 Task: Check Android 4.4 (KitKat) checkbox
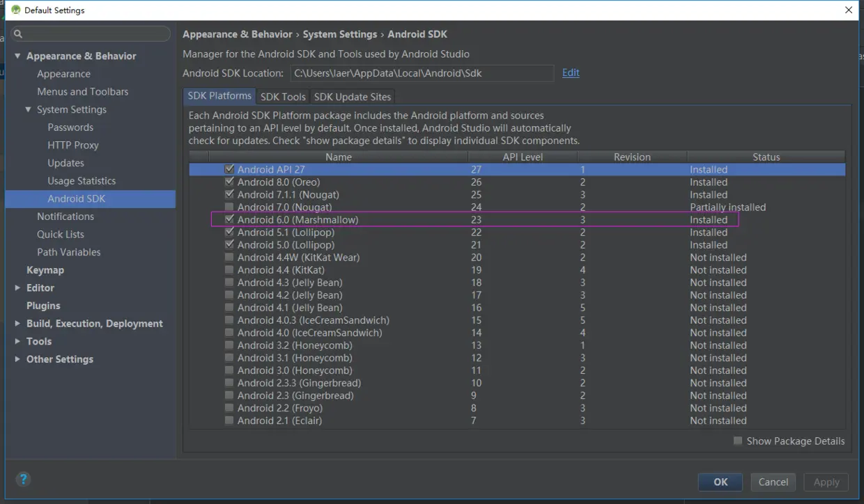coord(229,269)
